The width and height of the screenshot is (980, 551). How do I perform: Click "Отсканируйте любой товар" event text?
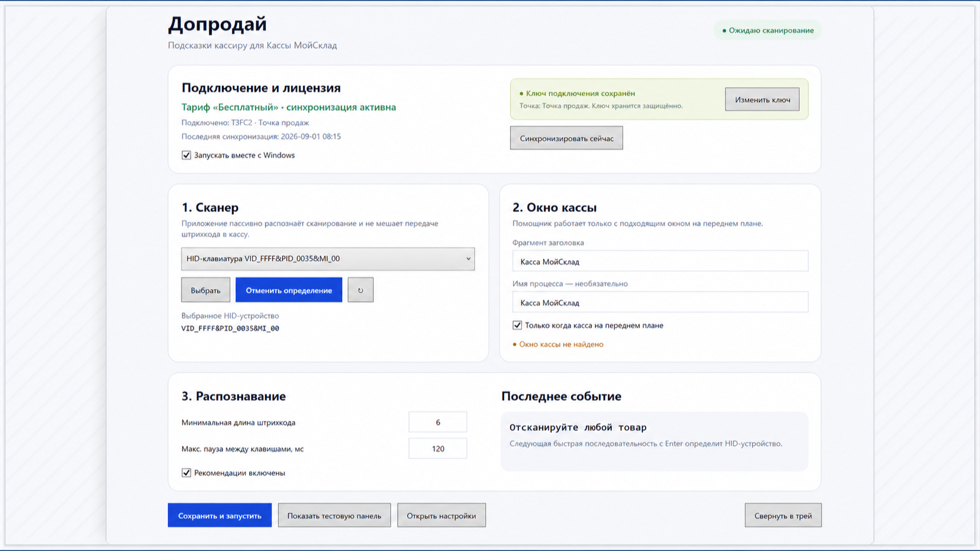pyautogui.click(x=578, y=427)
